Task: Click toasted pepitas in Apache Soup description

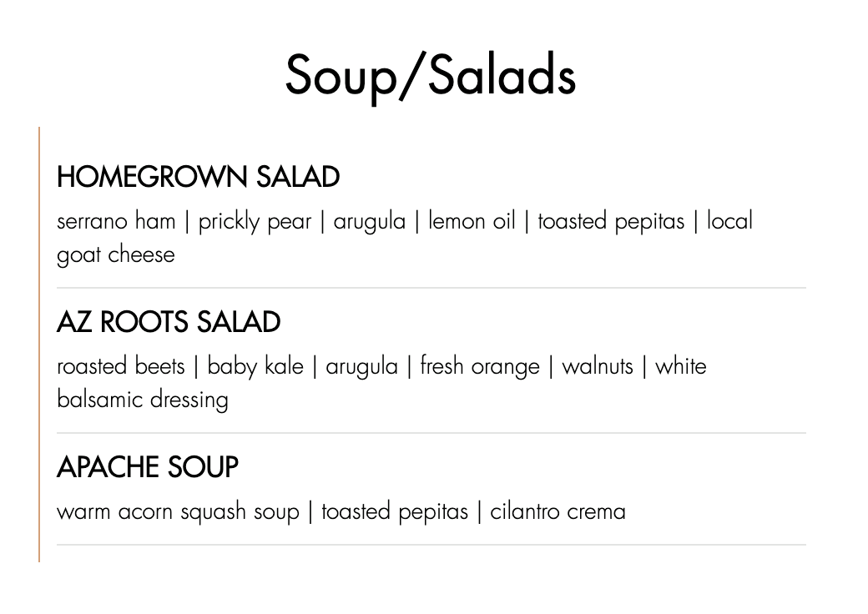Action: point(395,511)
